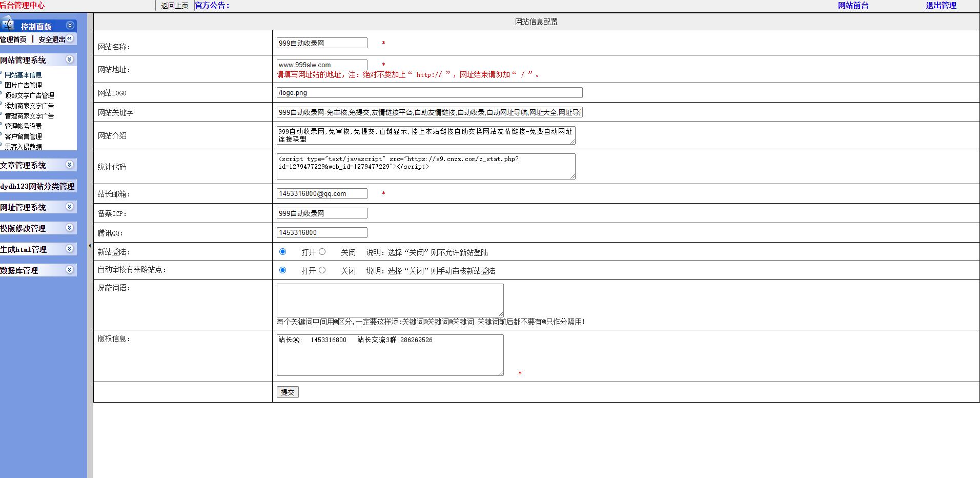The width and height of the screenshot is (980, 478).
Task: Expand the 文章管理系统 section chevron
Action: coord(70,165)
